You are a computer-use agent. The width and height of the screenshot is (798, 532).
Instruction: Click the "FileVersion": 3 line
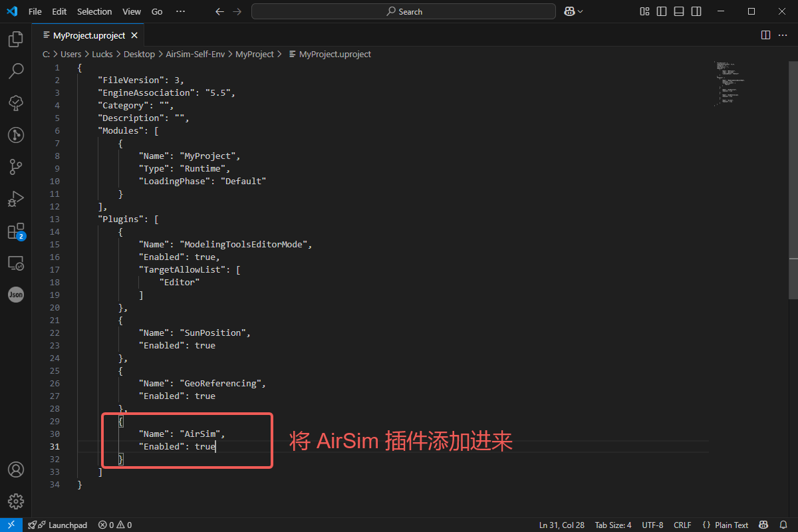coord(141,80)
